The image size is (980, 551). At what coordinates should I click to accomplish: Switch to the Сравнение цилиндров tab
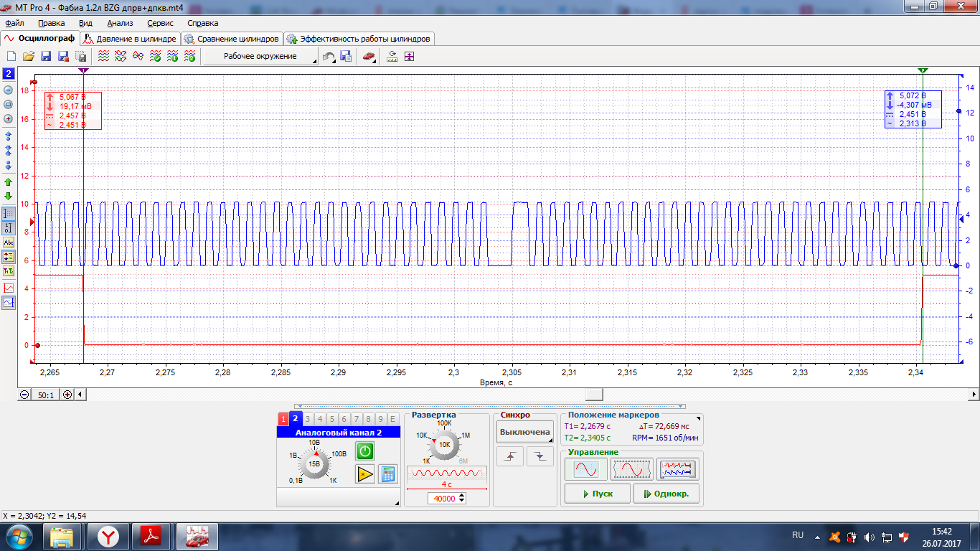(x=232, y=39)
